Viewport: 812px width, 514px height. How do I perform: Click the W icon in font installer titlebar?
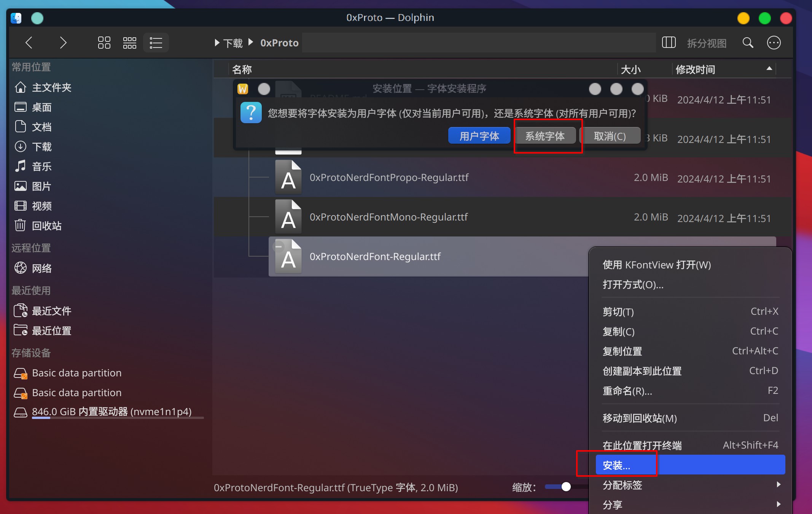[x=243, y=89]
